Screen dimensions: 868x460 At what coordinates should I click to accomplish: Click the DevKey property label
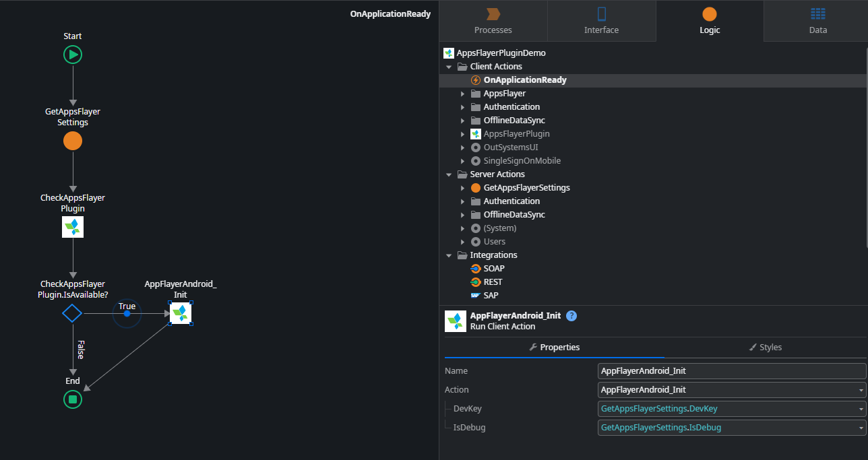[x=467, y=409]
